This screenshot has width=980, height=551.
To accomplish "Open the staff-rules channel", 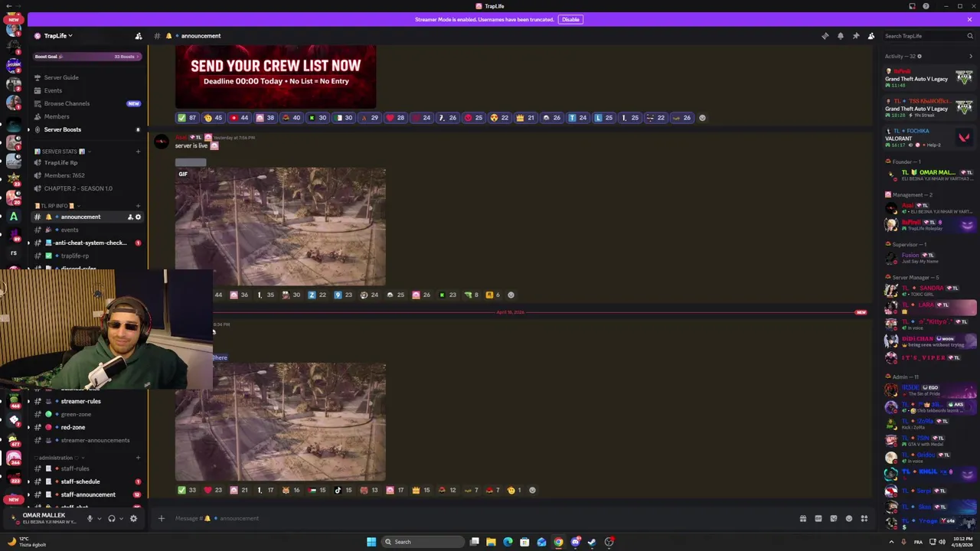I will [75, 468].
